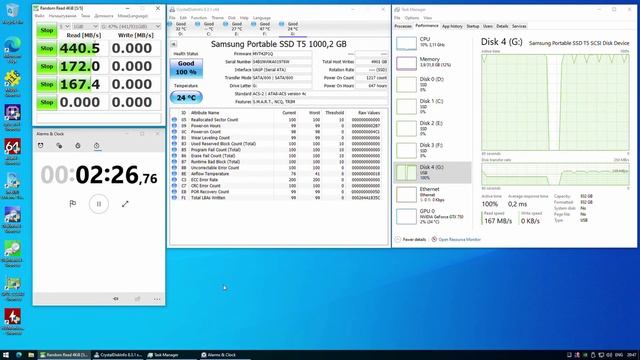Select the F: drive Good 47 °C disk tab
Screen dimensions: 640x360
point(264,29)
